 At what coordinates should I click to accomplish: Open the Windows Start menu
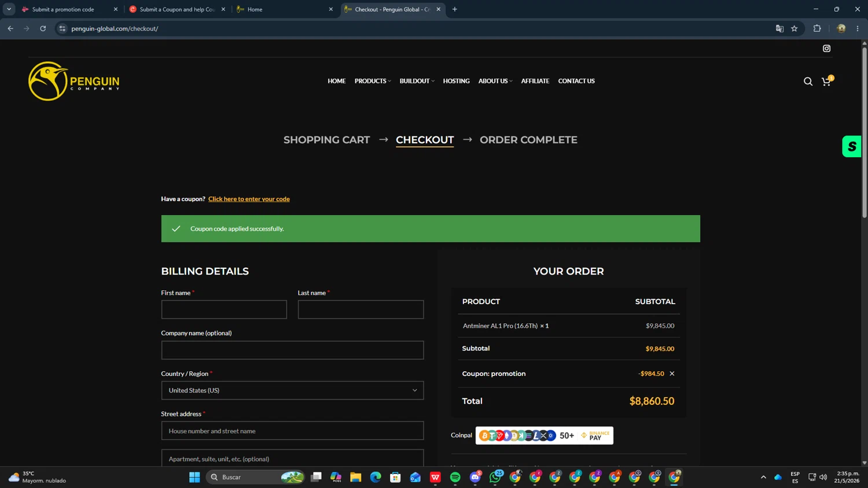[x=194, y=477]
